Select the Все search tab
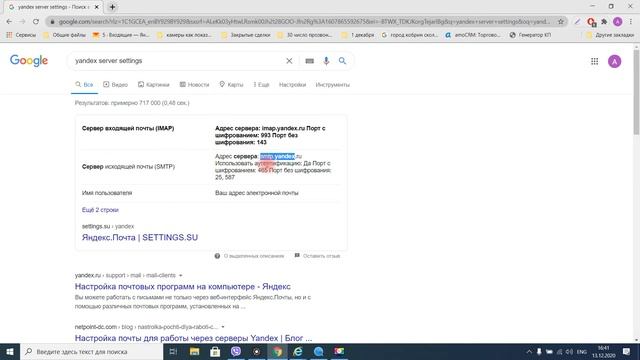This screenshot has height=360, width=640. [84, 84]
